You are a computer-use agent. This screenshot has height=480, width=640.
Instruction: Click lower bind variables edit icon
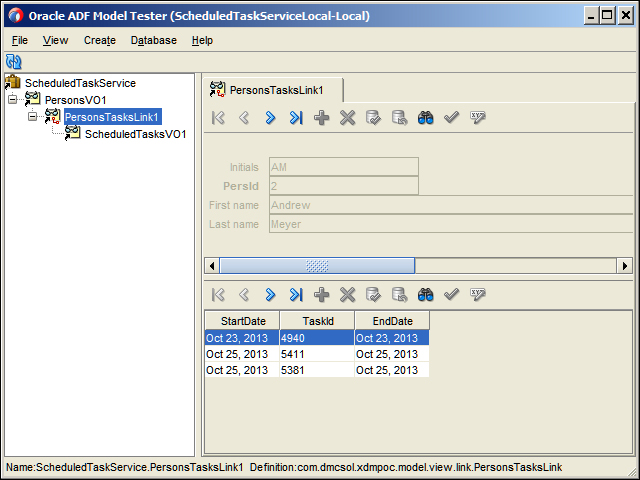click(x=478, y=294)
